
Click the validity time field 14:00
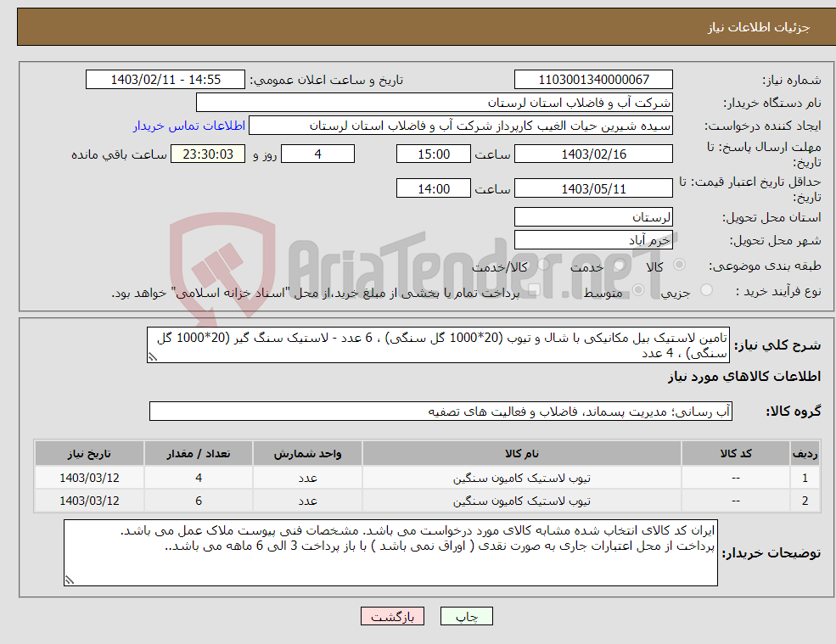coord(434,188)
